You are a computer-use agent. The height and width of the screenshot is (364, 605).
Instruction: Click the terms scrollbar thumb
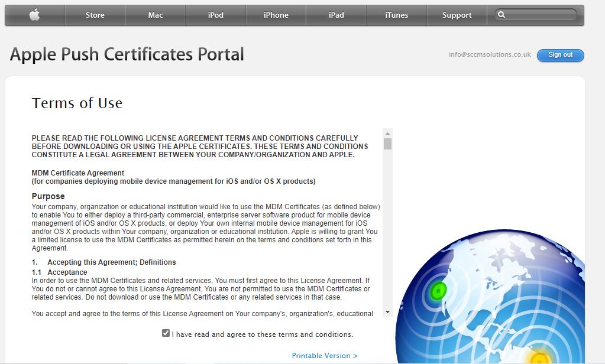point(387,144)
